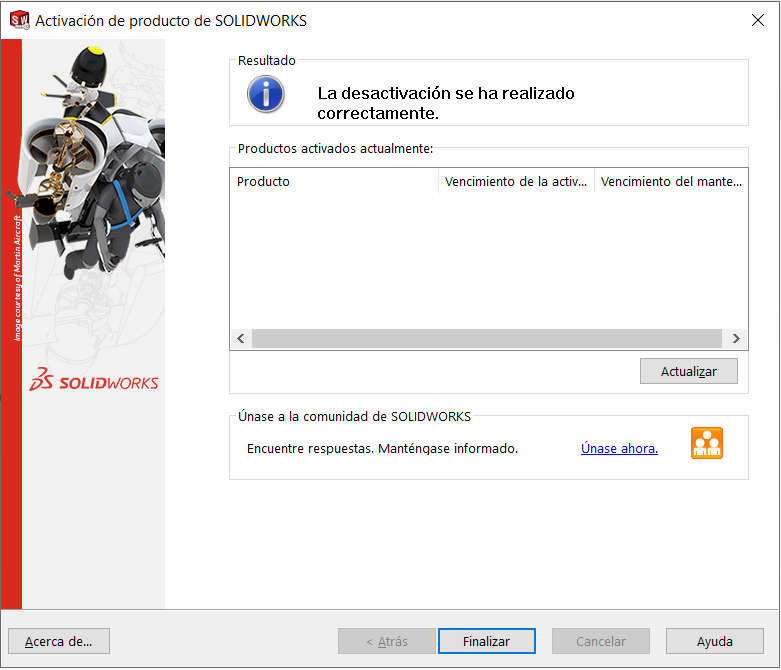Click the Finalizar button
This screenshot has height=670, width=781.
[x=487, y=641]
